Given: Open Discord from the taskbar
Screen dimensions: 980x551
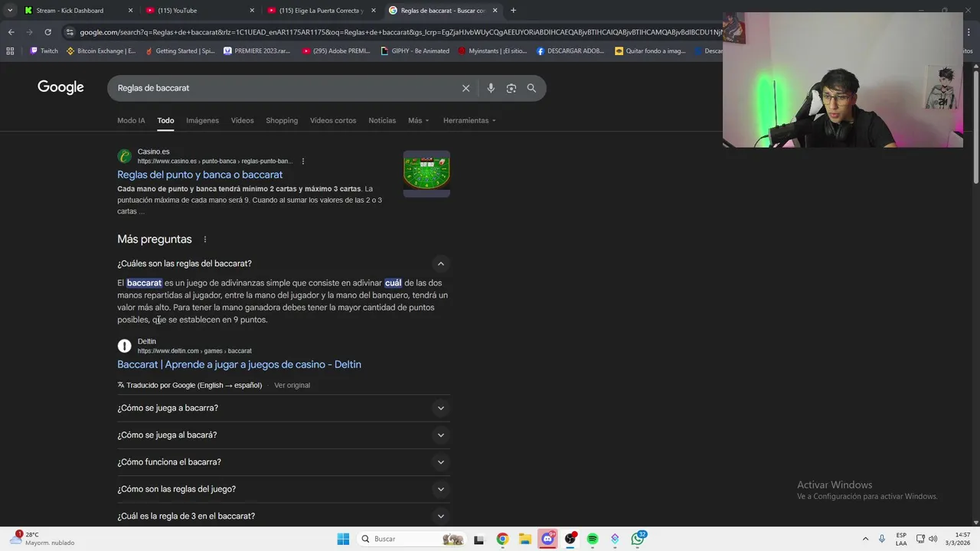Looking at the screenshot, I should [547, 539].
